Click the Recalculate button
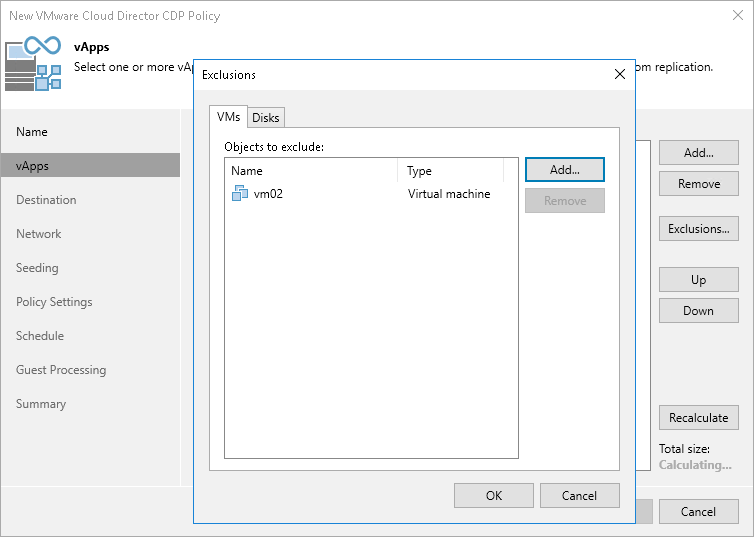This screenshot has height=537, width=754. 699,418
